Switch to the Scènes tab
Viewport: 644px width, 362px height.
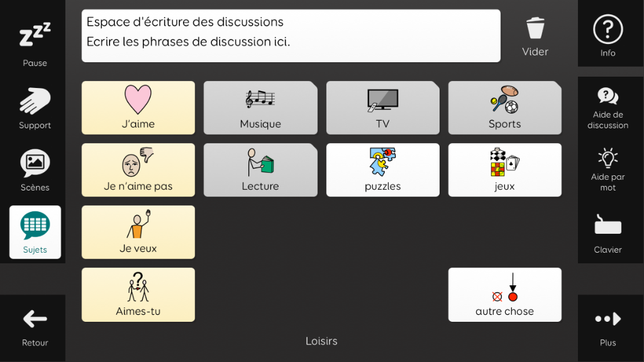pyautogui.click(x=35, y=170)
